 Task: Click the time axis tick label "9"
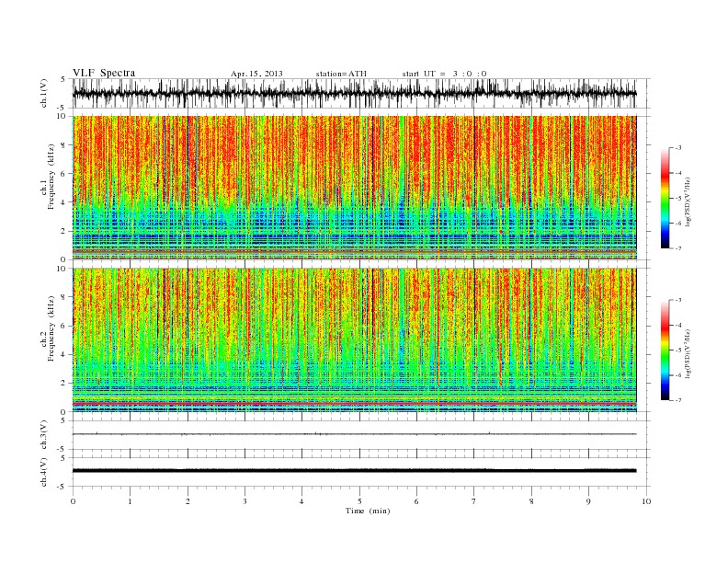tap(588, 501)
